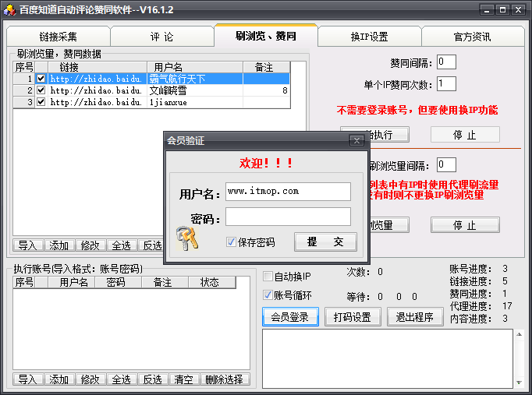
Task: Focus the 密码 password field
Action: [288, 217]
